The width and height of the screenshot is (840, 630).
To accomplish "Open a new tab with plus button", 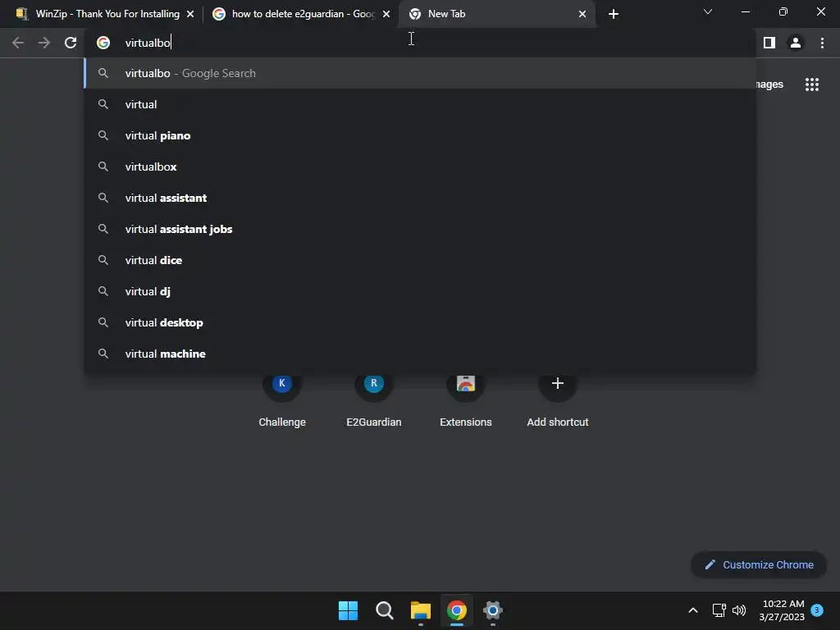I will (614, 14).
